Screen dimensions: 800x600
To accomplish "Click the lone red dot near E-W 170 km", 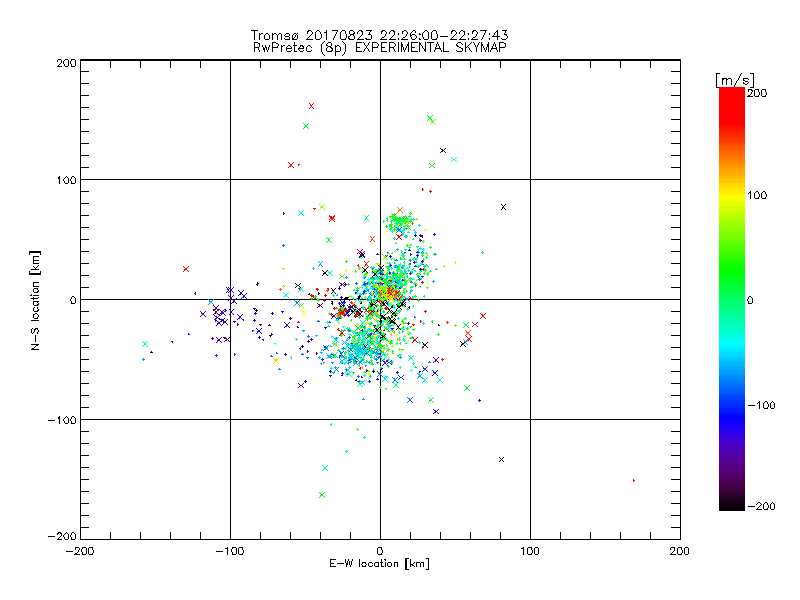I will click(634, 481).
